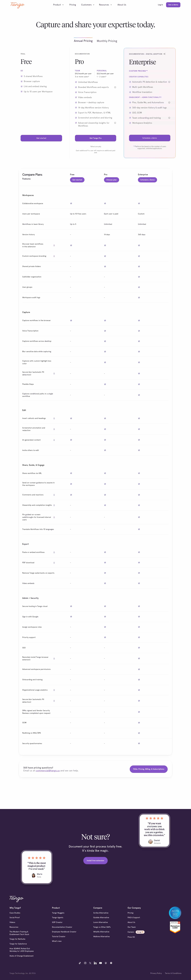Select the Annual Pricing tab

[x=83, y=41]
